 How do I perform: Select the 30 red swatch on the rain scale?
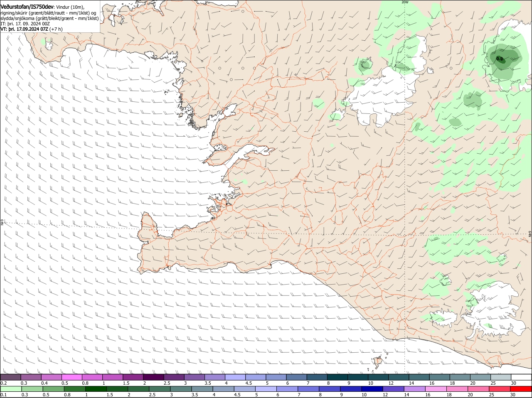[521, 389]
